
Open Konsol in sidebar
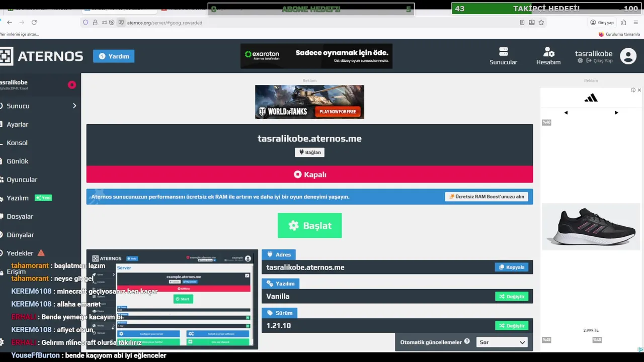(17, 143)
